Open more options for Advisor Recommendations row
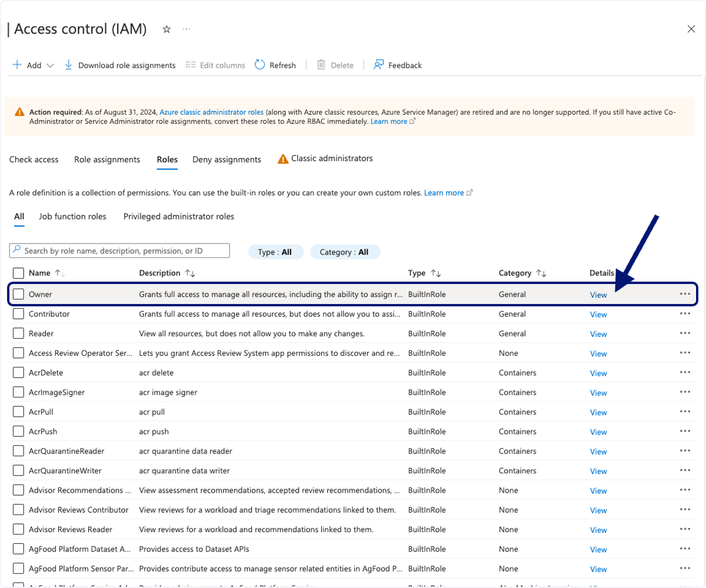The height and width of the screenshot is (588, 706). click(685, 490)
